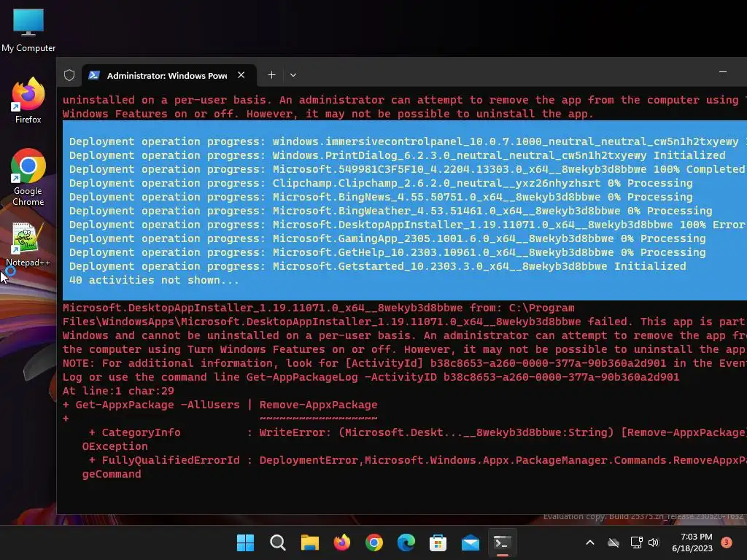The image size is (747, 560).
Task: Open the Notepad++ desktop shortcut
Action: point(28,244)
